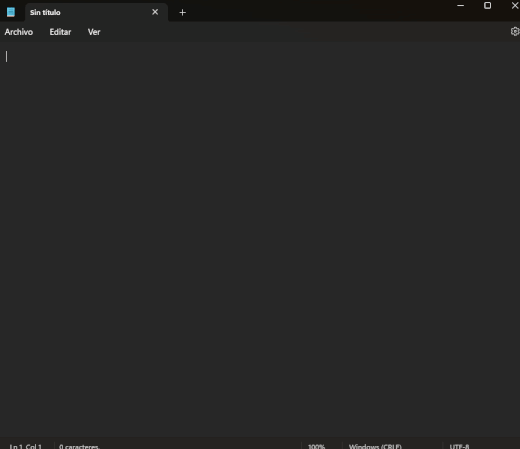Click inside the empty text editing area

(260, 240)
